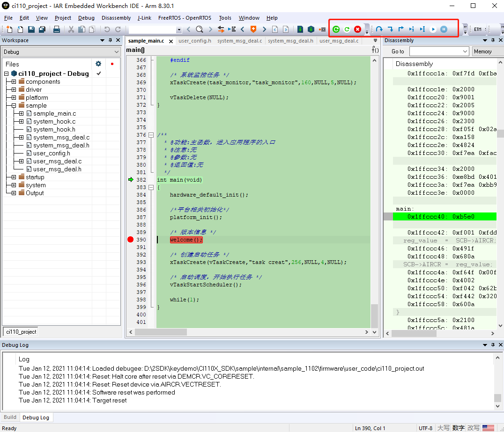Toggle a bookmark using the orange bookmark icon
The width and height of the screenshot is (504, 432).
click(x=253, y=29)
